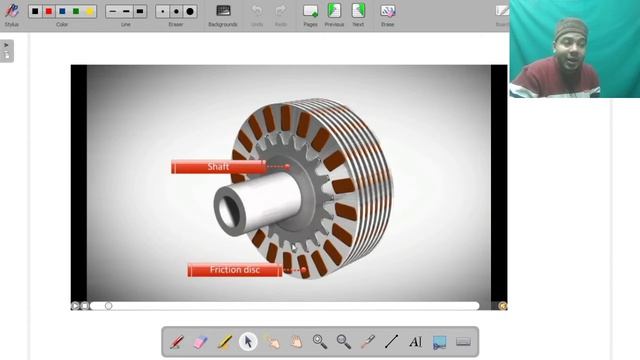
Task: Set the large eraser size
Action: point(190,11)
